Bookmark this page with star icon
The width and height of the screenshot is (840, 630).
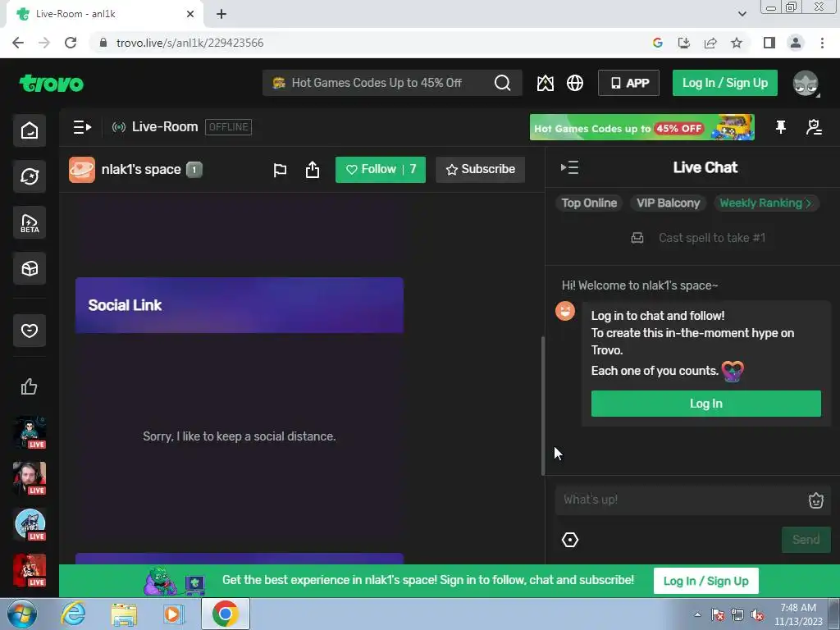(737, 43)
